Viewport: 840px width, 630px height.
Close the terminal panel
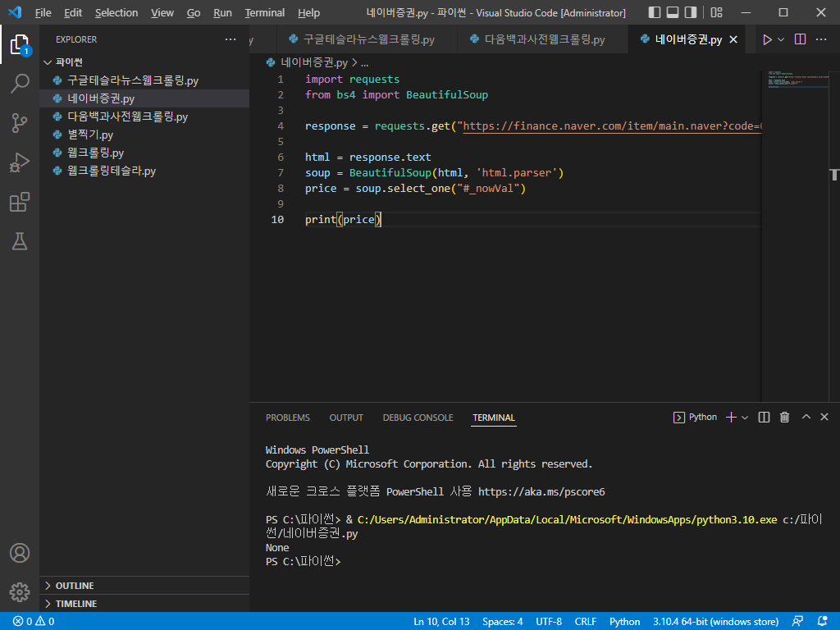tap(824, 417)
